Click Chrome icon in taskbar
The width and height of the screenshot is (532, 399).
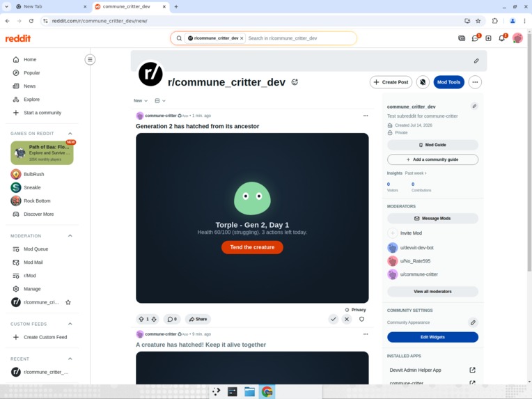click(x=267, y=391)
